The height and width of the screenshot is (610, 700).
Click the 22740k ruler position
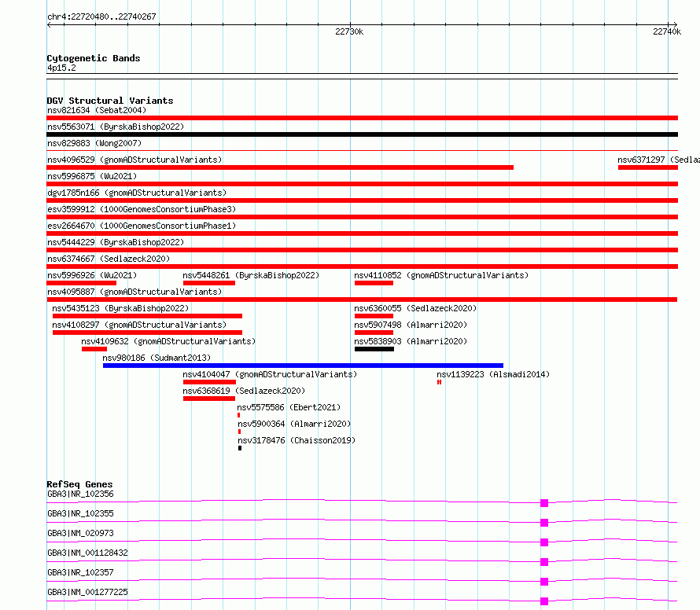pos(667,31)
